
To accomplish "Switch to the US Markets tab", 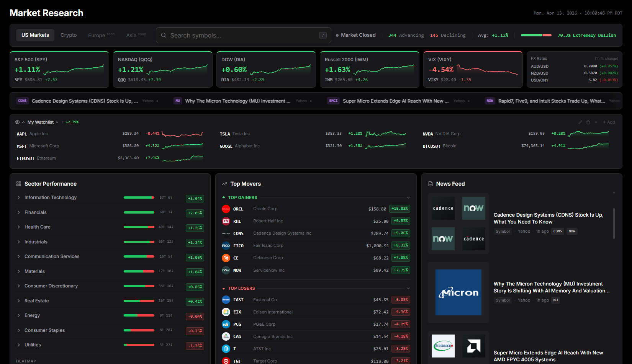I will click(x=35, y=35).
